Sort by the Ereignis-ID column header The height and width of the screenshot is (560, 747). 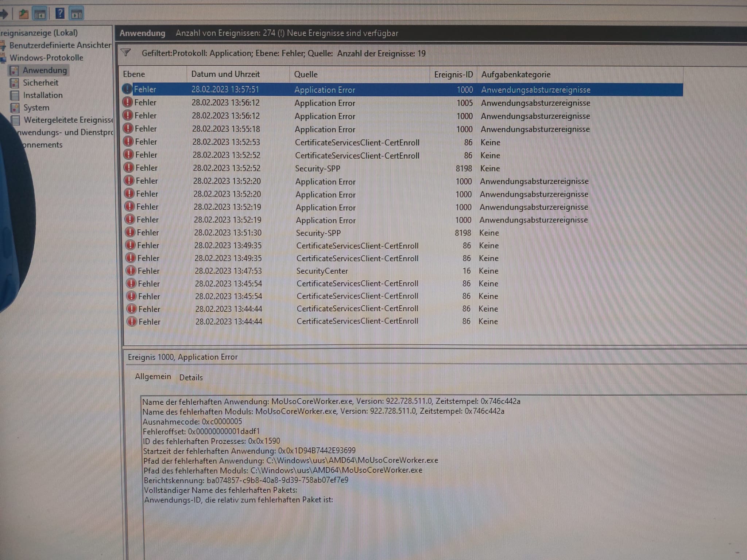tap(453, 75)
